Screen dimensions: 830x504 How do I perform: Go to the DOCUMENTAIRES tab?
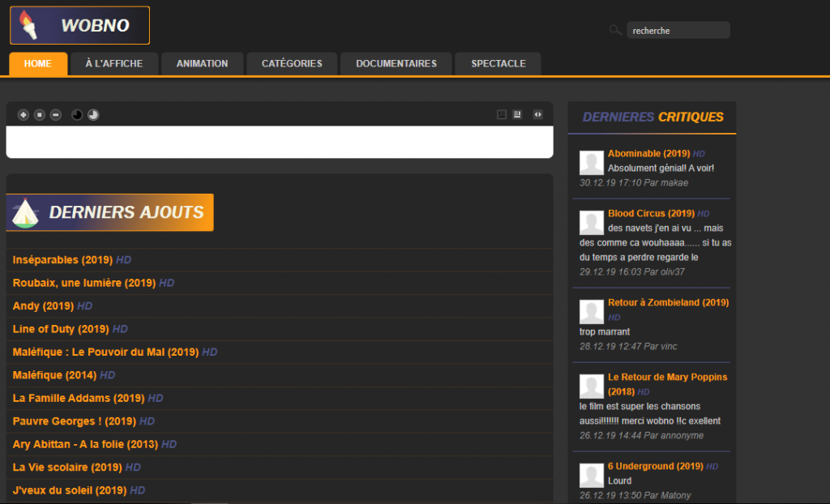pos(396,64)
